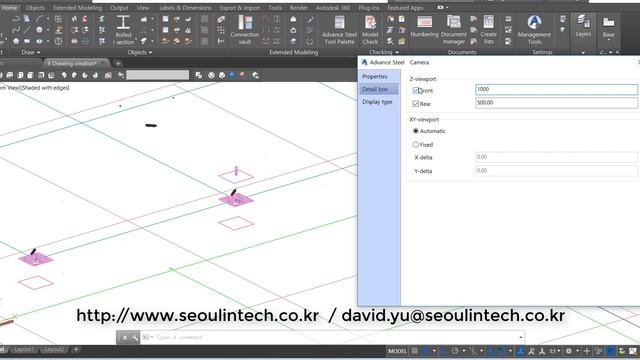Click the MODEL button in status bar
The width and height of the screenshot is (640, 360).
click(397, 351)
